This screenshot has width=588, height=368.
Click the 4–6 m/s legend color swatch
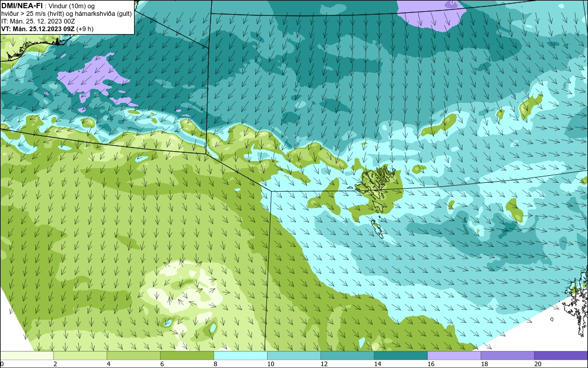coord(133,355)
